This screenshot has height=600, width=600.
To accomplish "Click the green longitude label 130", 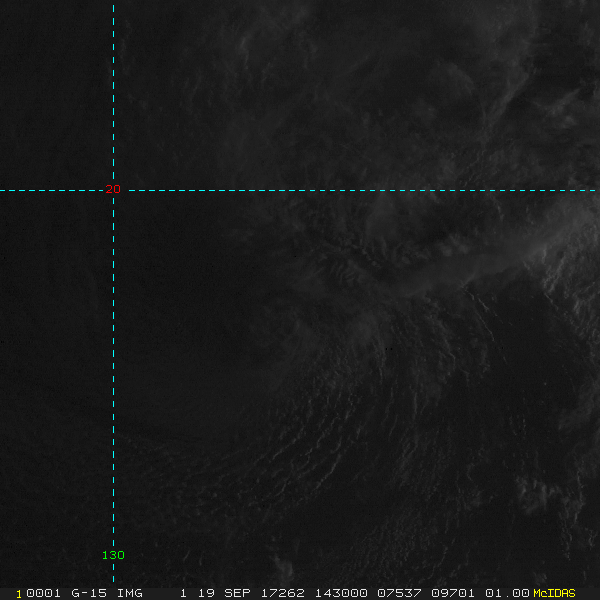I will tap(113, 555).
